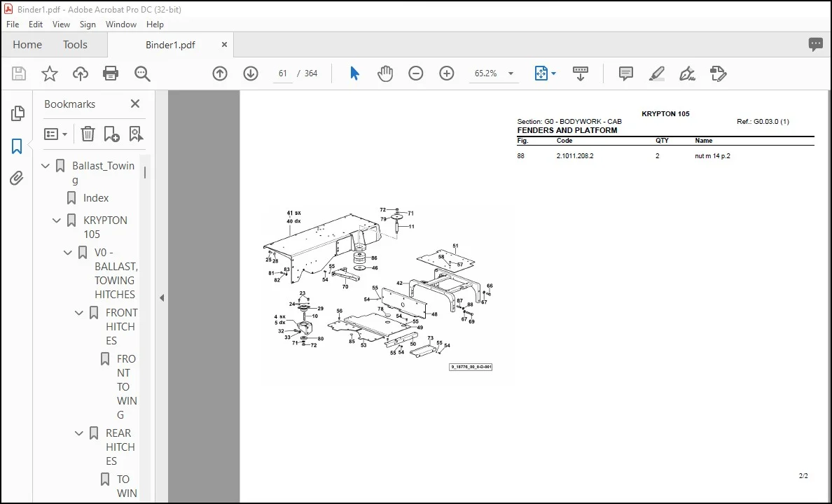The width and height of the screenshot is (832, 504).
Task: Go to next page arrow
Action: 251,73
